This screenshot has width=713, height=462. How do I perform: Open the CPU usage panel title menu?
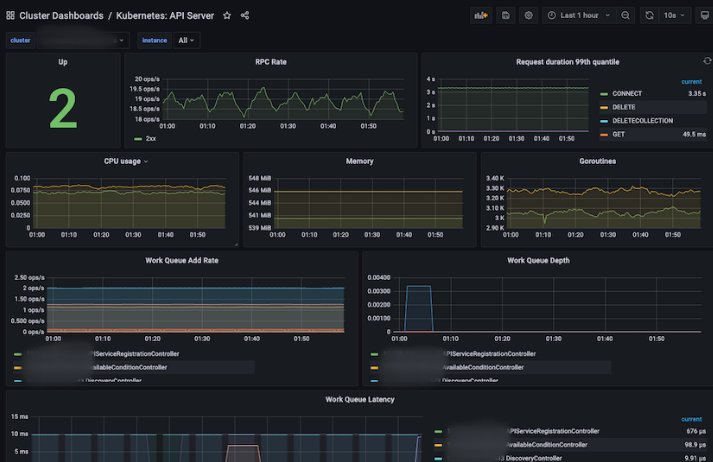coord(126,161)
